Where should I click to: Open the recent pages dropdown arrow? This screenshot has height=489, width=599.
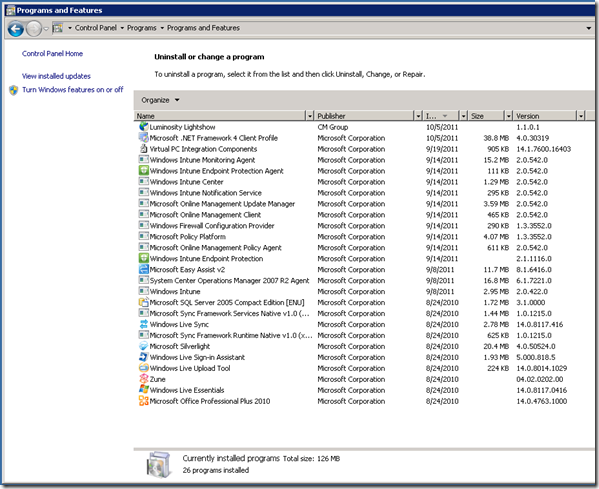point(46,29)
